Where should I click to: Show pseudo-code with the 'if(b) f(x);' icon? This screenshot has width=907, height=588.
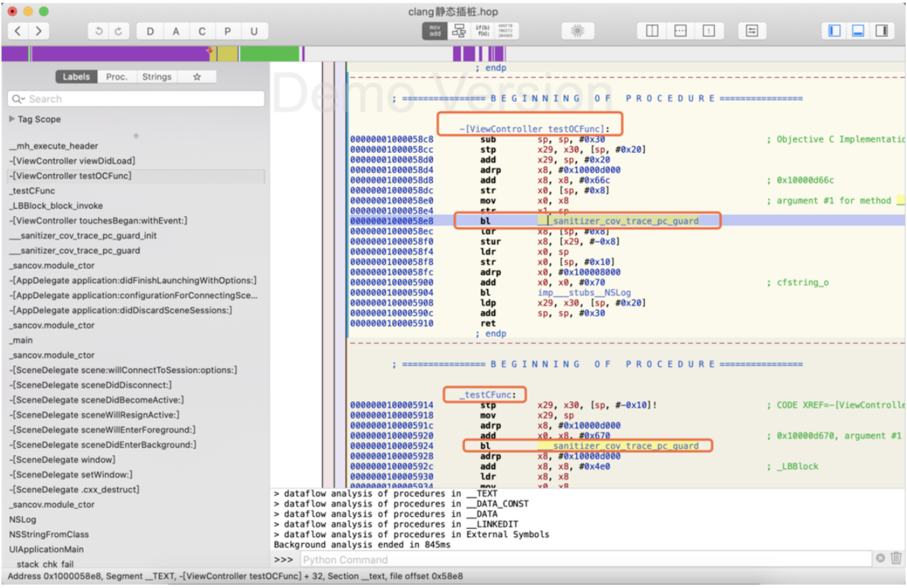pos(483,31)
